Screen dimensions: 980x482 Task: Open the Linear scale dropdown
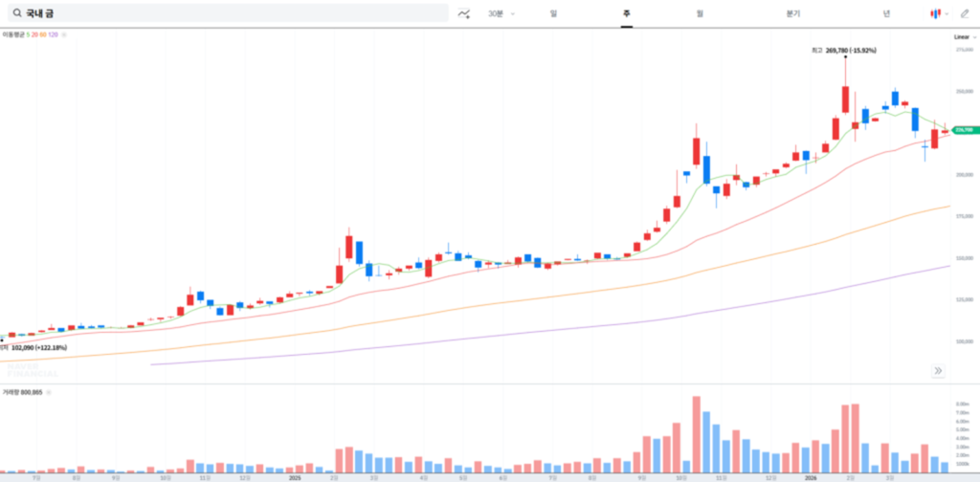coord(963,36)
